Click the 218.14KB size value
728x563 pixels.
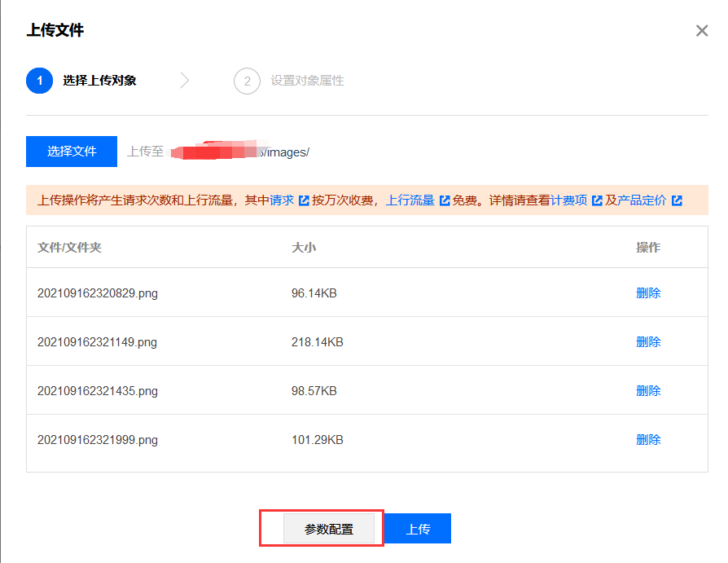(x=317, y=342)
